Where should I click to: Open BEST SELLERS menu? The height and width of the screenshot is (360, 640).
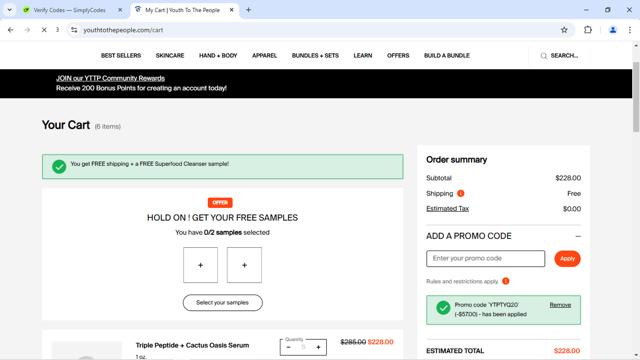[x=121, y=56]
